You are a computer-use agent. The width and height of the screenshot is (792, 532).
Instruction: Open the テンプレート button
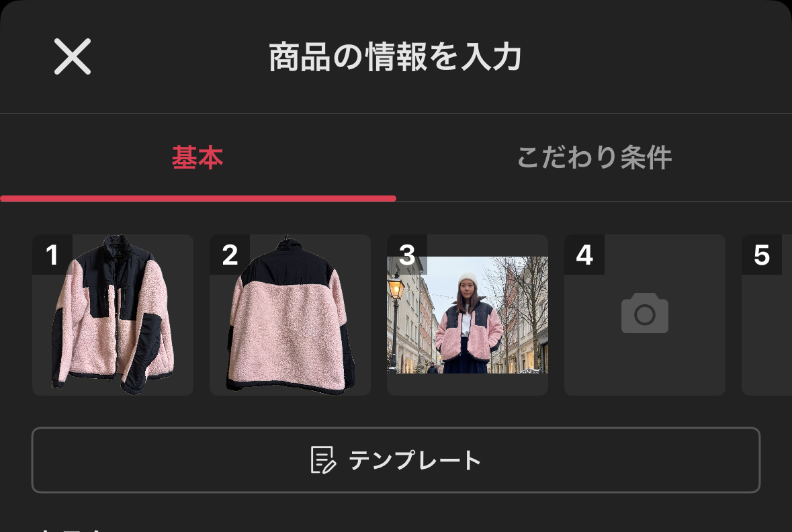tap(396, 460)
